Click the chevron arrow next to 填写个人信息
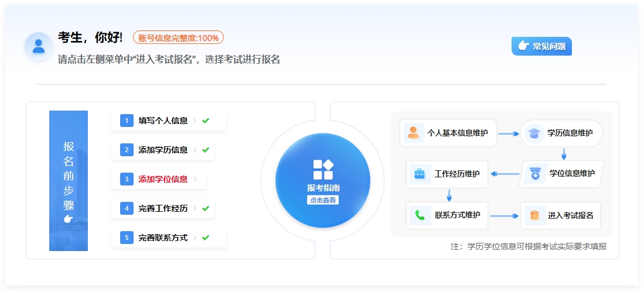 pyautogui.click(x=195, y=121)
